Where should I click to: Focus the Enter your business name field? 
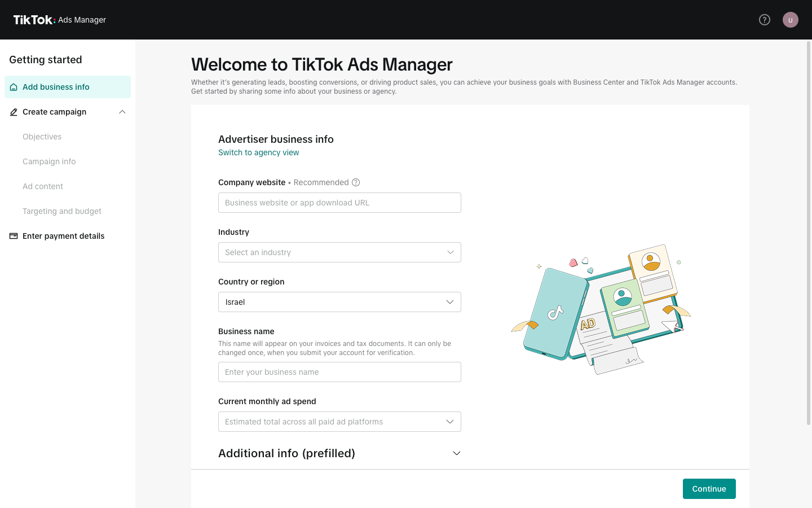coord(339,372)
